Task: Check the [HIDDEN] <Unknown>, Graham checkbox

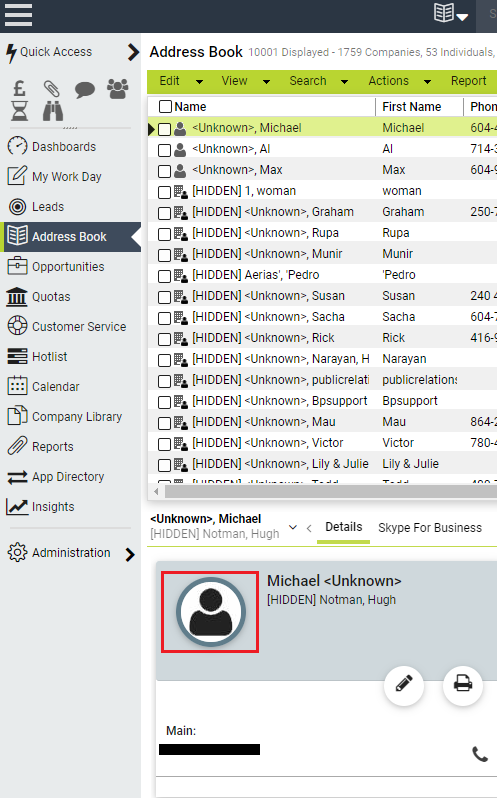Action: coord(164,213)
